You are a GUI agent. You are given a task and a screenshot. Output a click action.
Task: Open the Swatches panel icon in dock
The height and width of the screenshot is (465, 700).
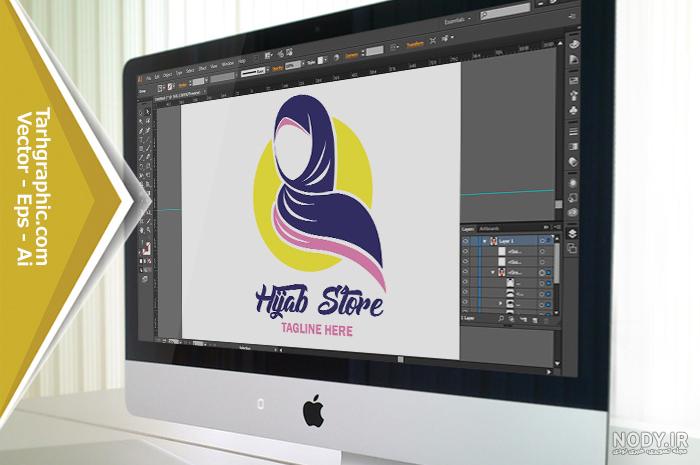pyautogui.click(x=574, y=80)
